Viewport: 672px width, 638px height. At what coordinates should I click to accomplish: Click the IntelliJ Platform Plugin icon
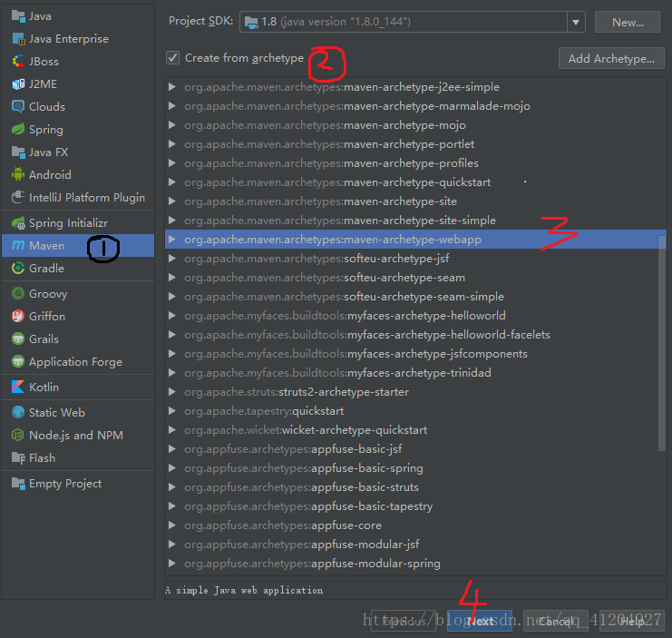[x=18, y=197]
